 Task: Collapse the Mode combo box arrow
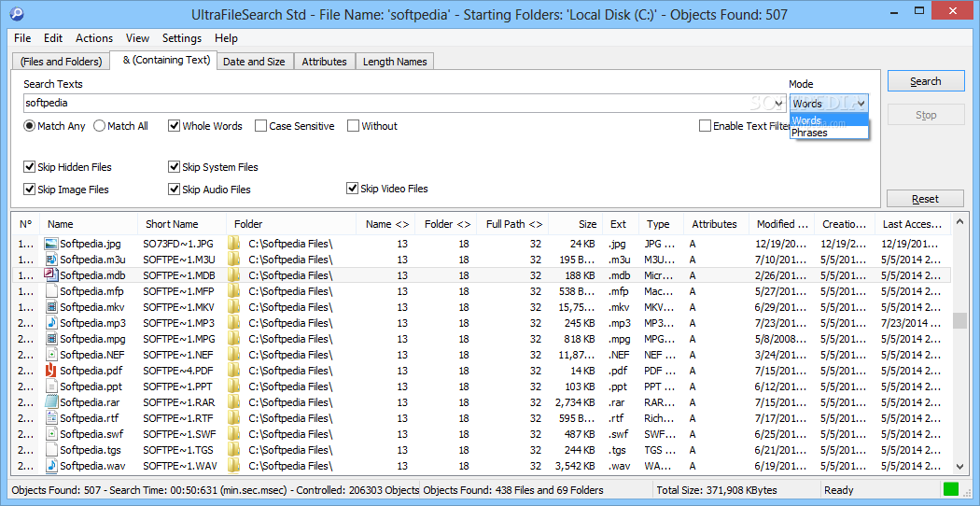861,103
